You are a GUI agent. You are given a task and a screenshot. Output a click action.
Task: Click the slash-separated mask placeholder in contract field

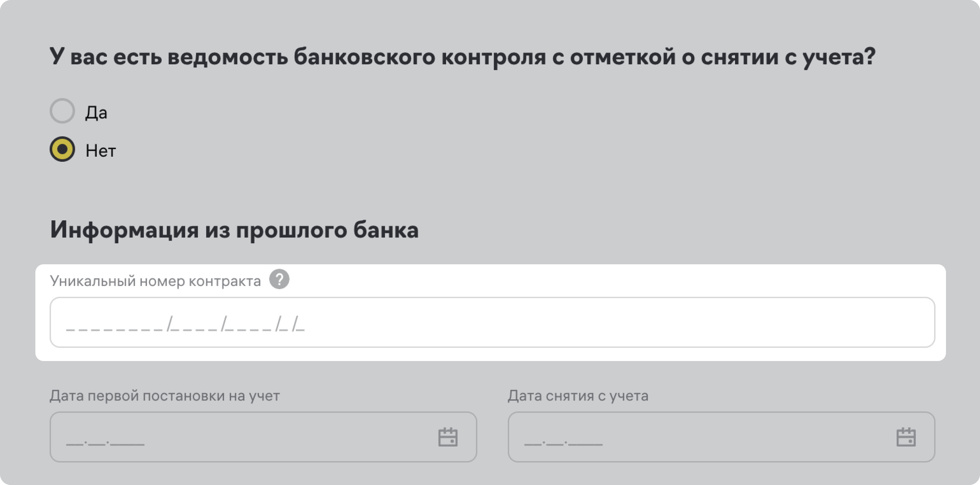[185, 324]
